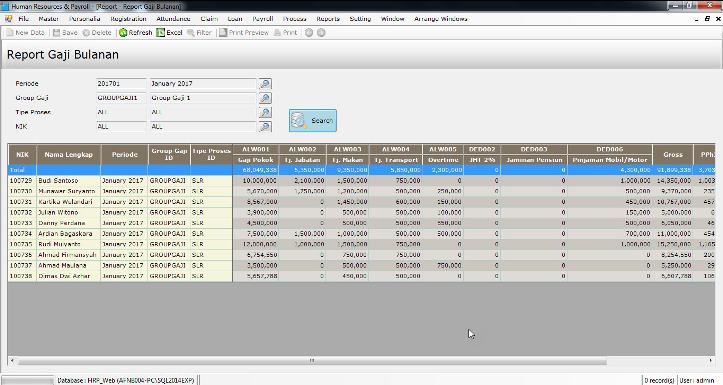
Task: Select the row for Ardian Bagaskara
Action: coord(362,234)
